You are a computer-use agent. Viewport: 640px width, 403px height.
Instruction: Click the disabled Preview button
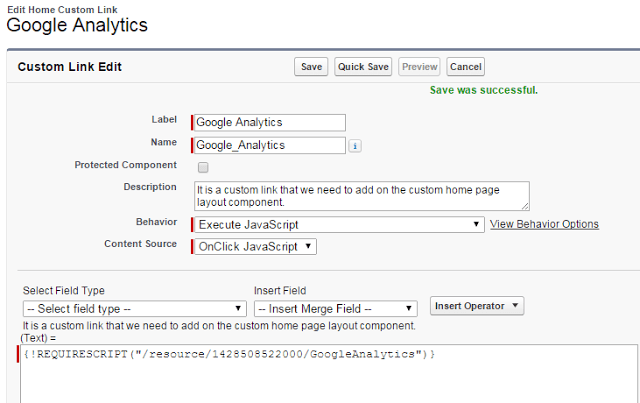click(419, 67)
